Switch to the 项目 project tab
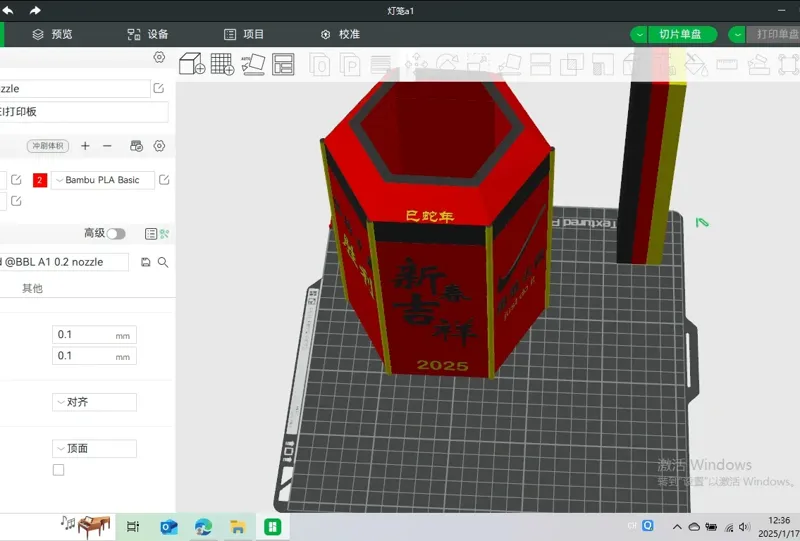Viewport: 800px width, 541px height. [x=244, y=34]
